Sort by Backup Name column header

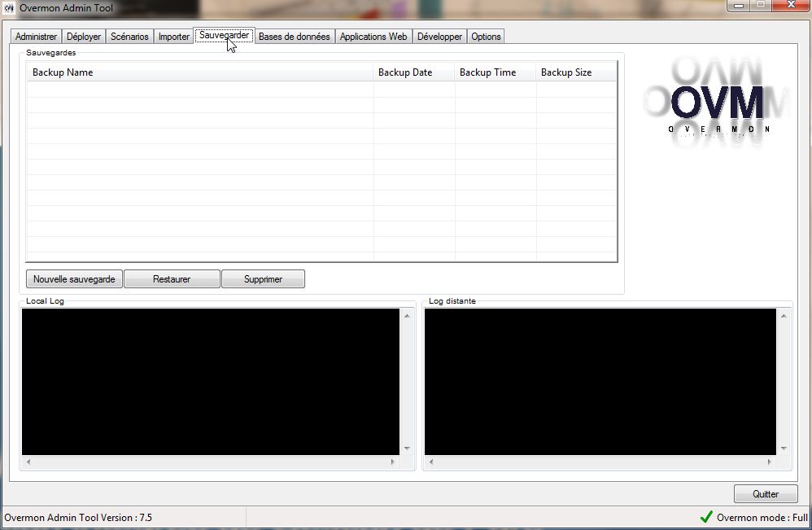199,72
